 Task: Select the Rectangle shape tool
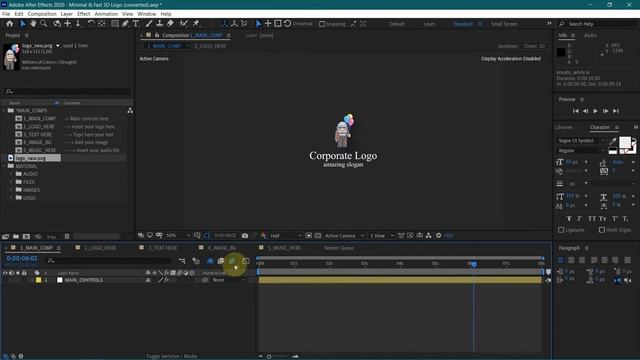coord(115,24)
